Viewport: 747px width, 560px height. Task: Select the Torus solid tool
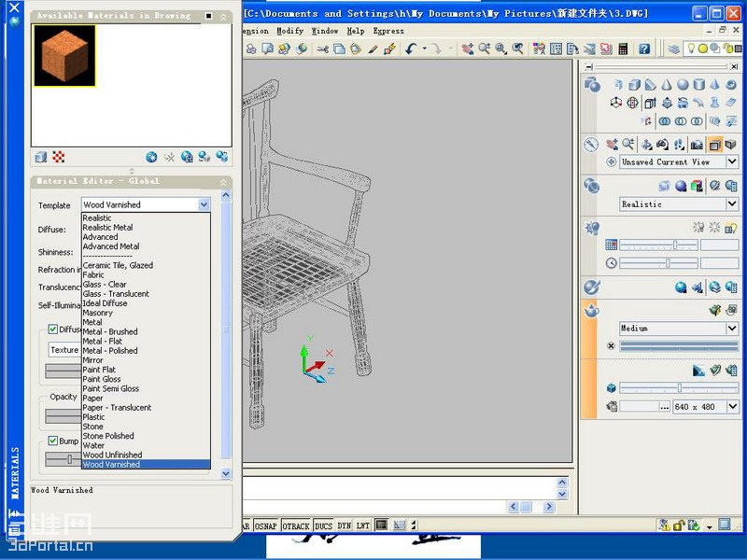(x=731, y=85)
